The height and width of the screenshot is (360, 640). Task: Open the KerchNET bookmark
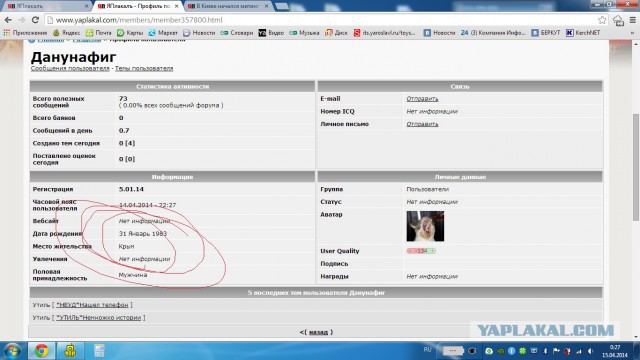[583, 33]
